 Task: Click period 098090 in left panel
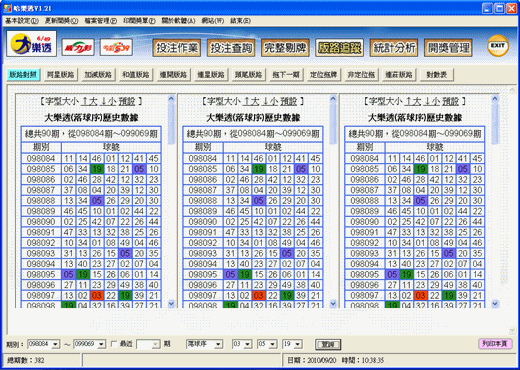pyautogui.click(x=41, y=222)
